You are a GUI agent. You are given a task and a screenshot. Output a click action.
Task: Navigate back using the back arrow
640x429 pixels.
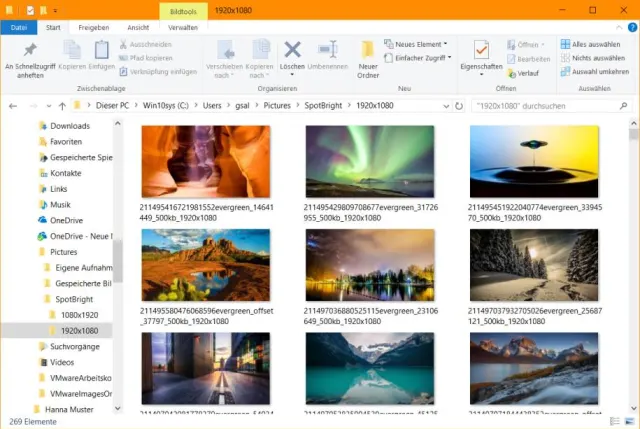pyautogui.click(x=13, y=105)
